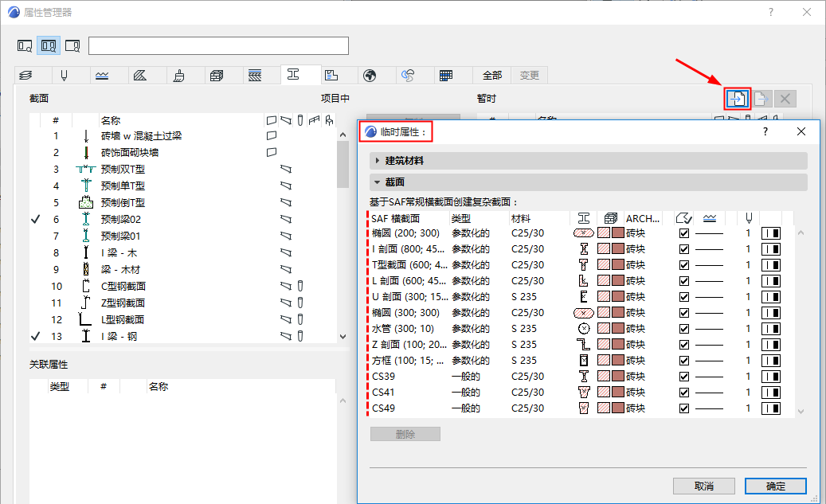Select the highlighted middle search mode icon

click(49, 46)
